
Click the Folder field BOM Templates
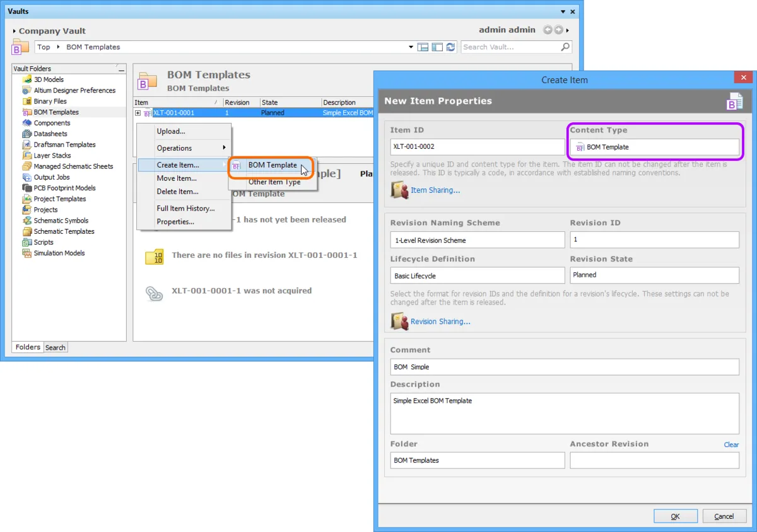[478, 460]
